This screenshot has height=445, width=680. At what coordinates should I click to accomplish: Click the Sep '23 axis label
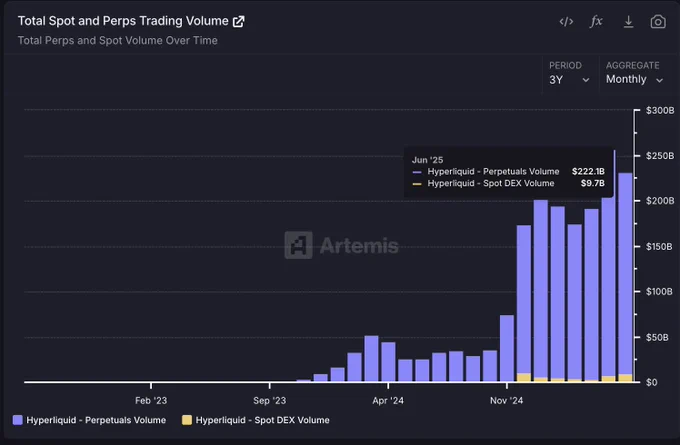point(269,400)
